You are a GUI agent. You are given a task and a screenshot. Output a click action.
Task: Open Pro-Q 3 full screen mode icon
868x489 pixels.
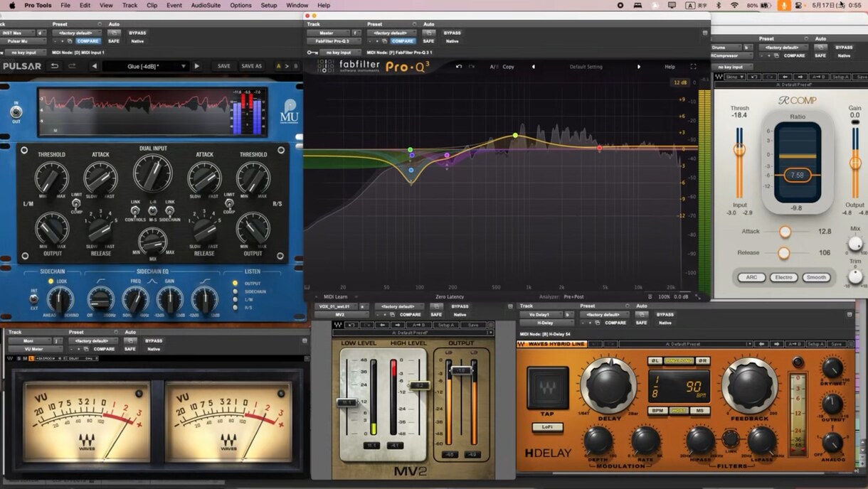pyautogui.click(x=694, y=67)
